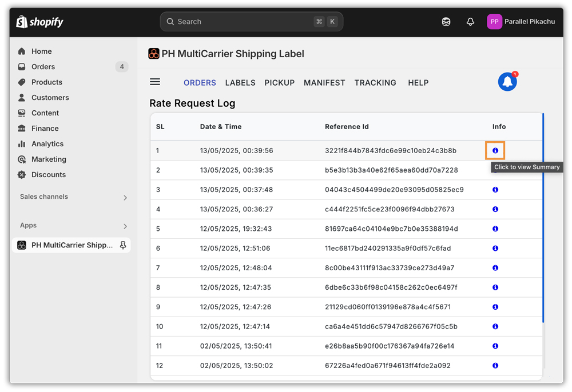Open Analytics in the sidebar

pos(47,144)
